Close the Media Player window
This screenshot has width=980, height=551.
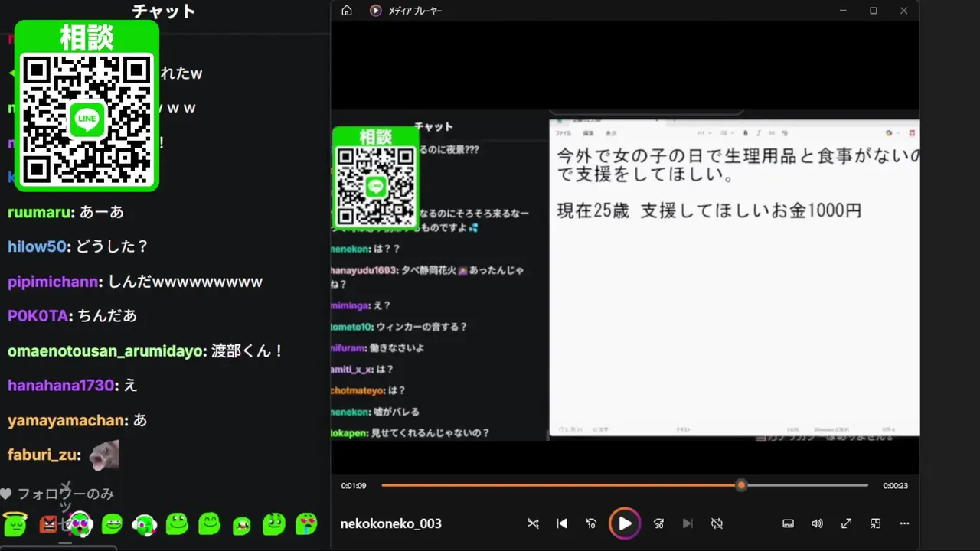click(903, 11)
